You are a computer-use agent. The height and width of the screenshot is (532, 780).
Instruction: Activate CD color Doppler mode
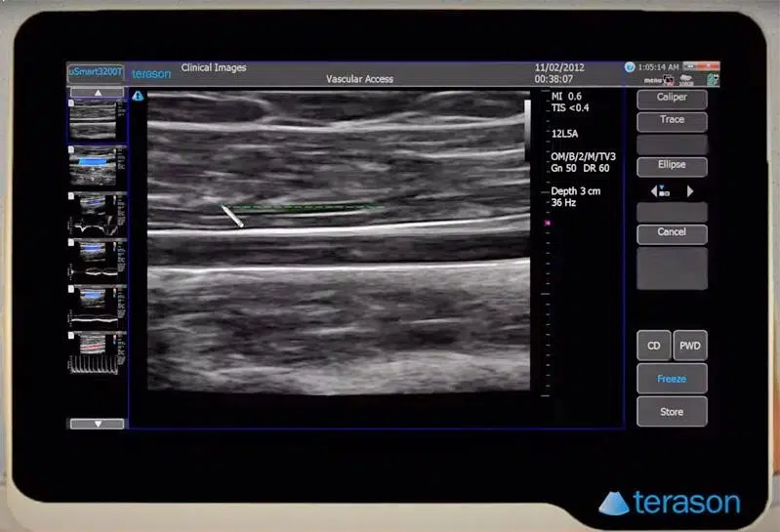tap(653, 346)
